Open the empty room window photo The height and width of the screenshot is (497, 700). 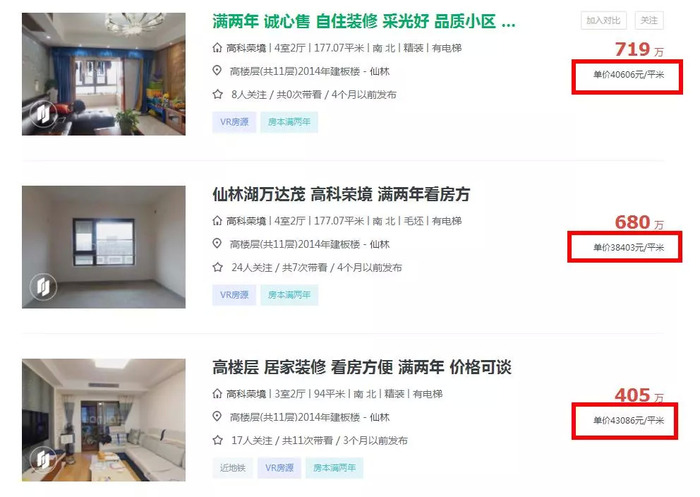(104, 247)
